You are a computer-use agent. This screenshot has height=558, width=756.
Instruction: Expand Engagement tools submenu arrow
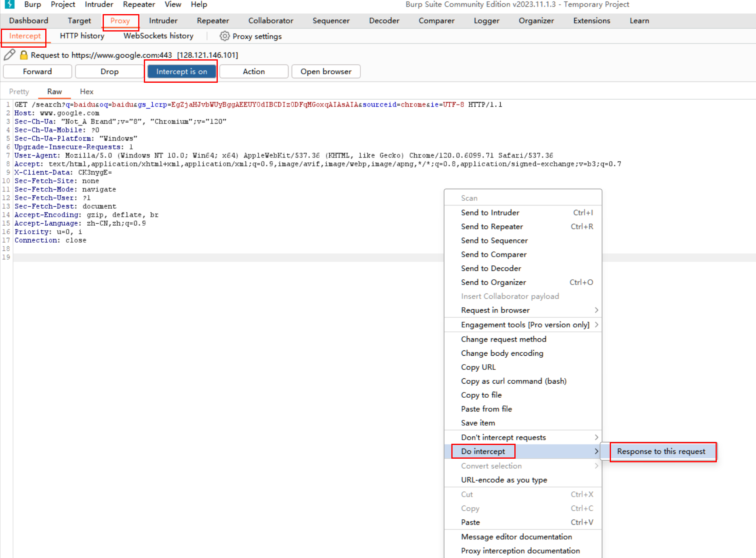pyautogui.click(x=596, y=325)
